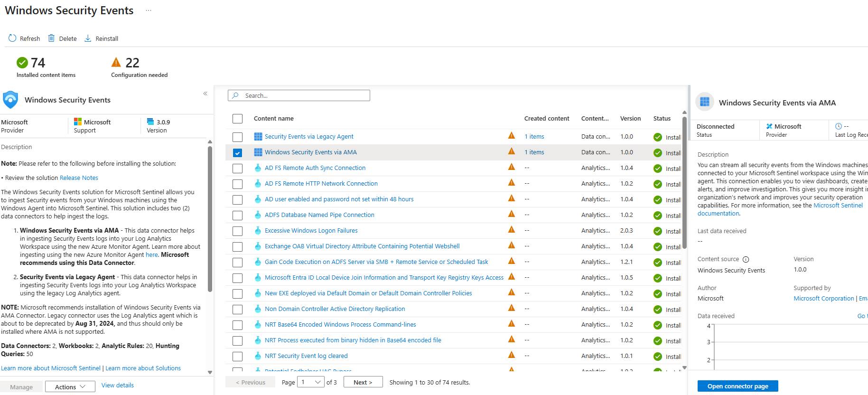Screen dimensions: 868x395
Task: Click the Delete trash icon
Action: pyautogui.click(x=51, y=38)
